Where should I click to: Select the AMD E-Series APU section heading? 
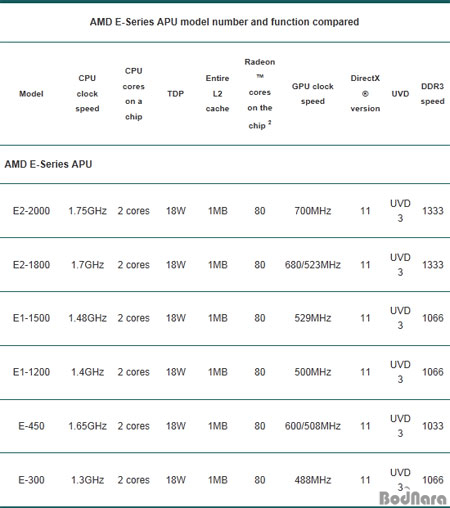(x=48, y=164)
